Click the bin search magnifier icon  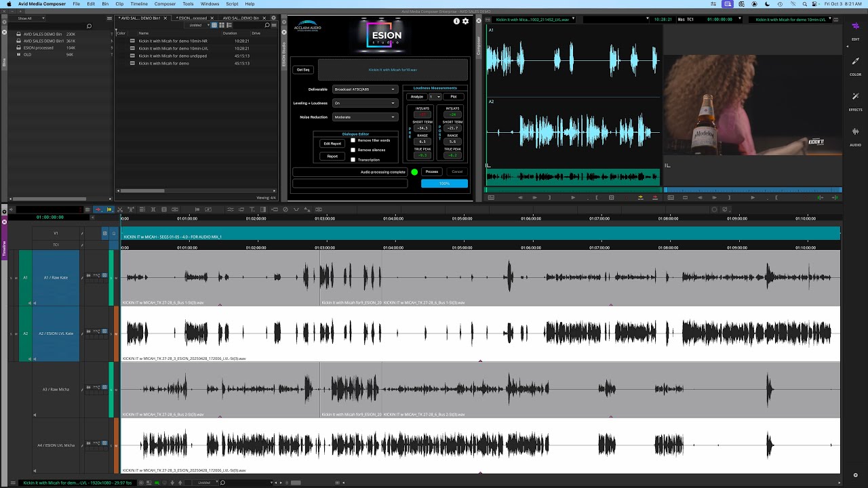267,26
